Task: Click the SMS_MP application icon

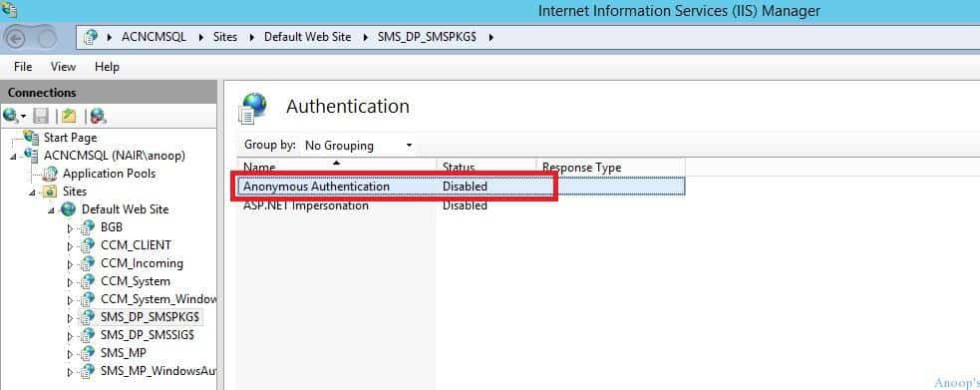Action: click(88, 353)
